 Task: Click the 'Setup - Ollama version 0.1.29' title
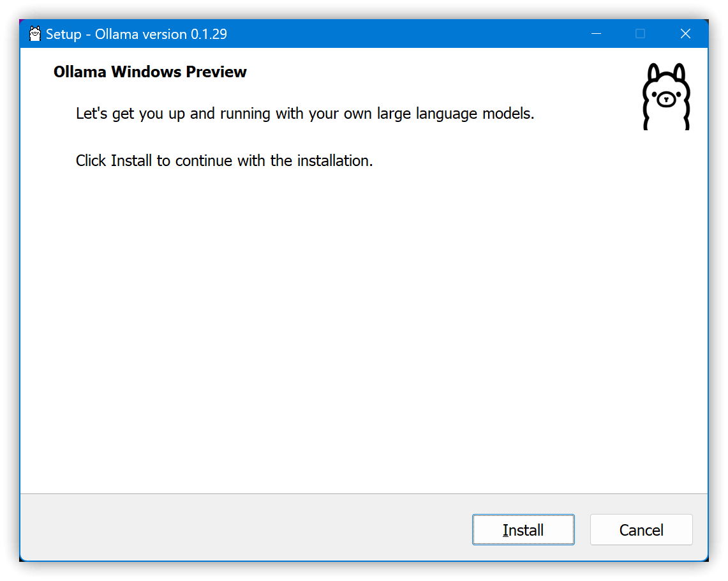pyautogui.click(x=137, y=34)
